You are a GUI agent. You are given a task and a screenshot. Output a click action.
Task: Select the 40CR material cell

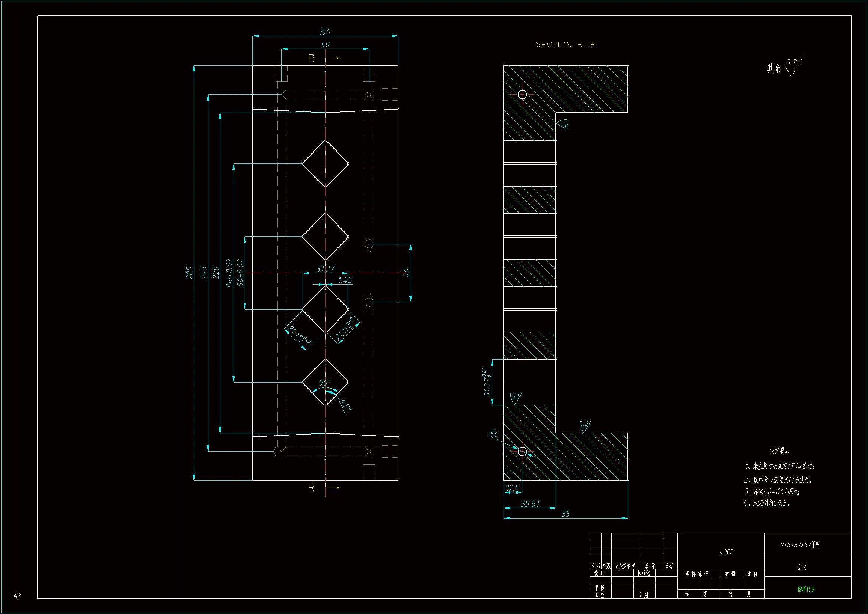[727, 552]
